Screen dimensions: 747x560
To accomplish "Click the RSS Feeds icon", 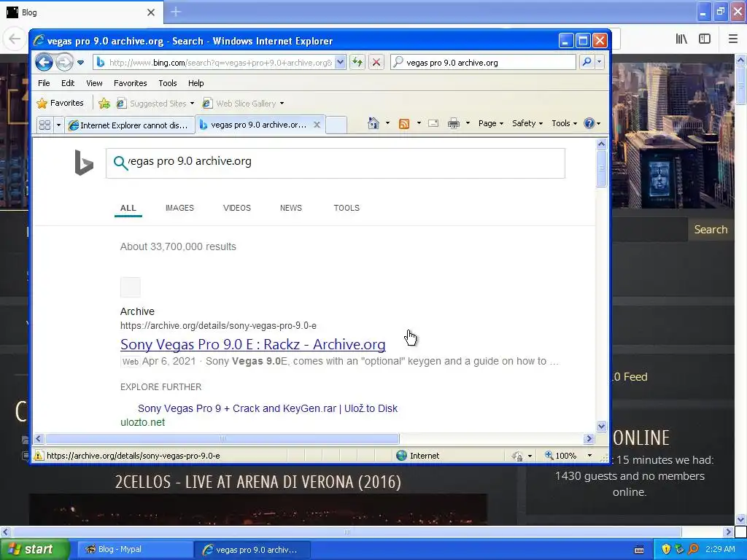I will [x=404, y=124].
